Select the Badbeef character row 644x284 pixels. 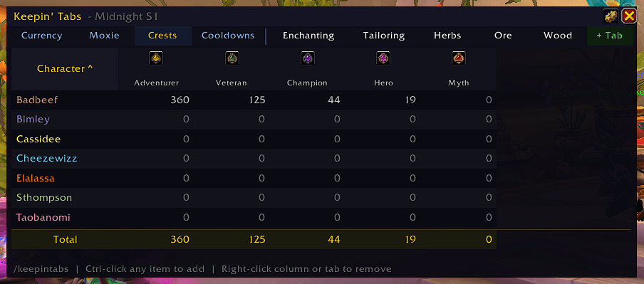(254, 100)
